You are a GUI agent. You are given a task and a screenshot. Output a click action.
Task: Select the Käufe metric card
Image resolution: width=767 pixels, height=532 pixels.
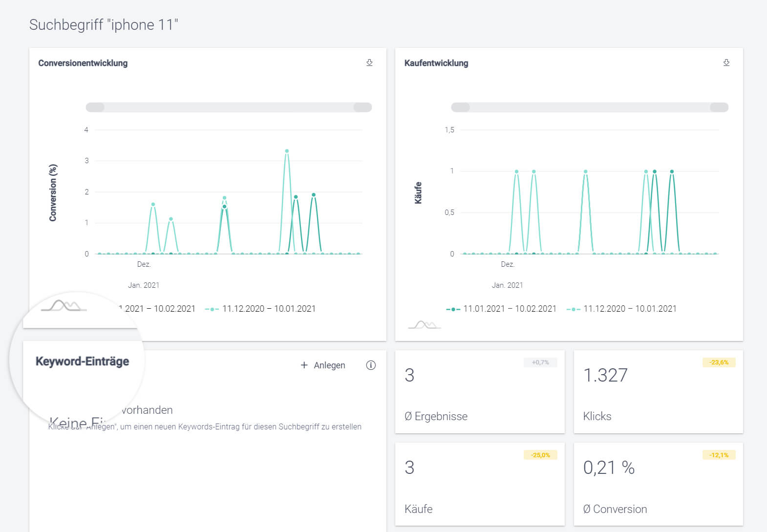click(x=479, y=484)
